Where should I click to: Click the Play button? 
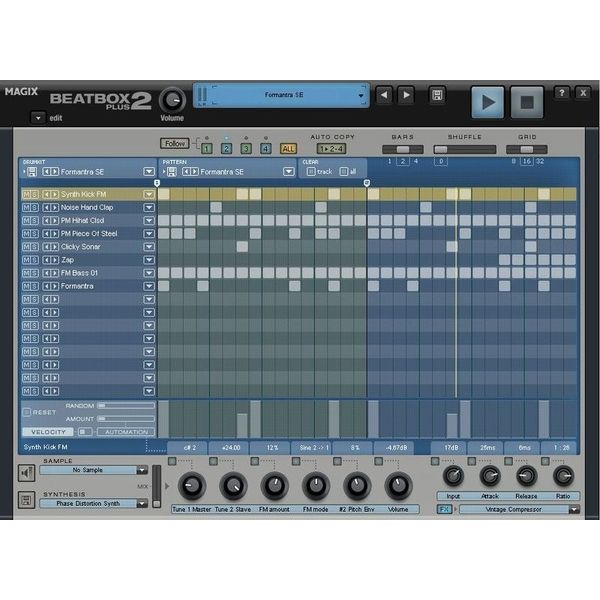pyautogui.click(x=489, y=101)
